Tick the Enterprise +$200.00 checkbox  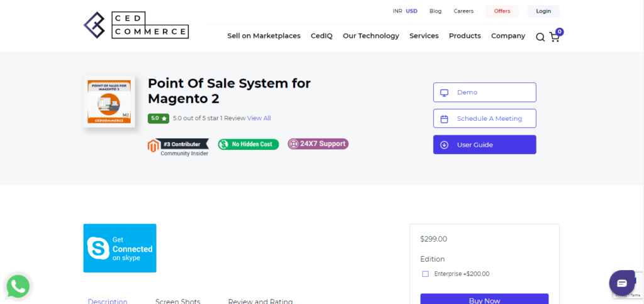pos(426,274)
